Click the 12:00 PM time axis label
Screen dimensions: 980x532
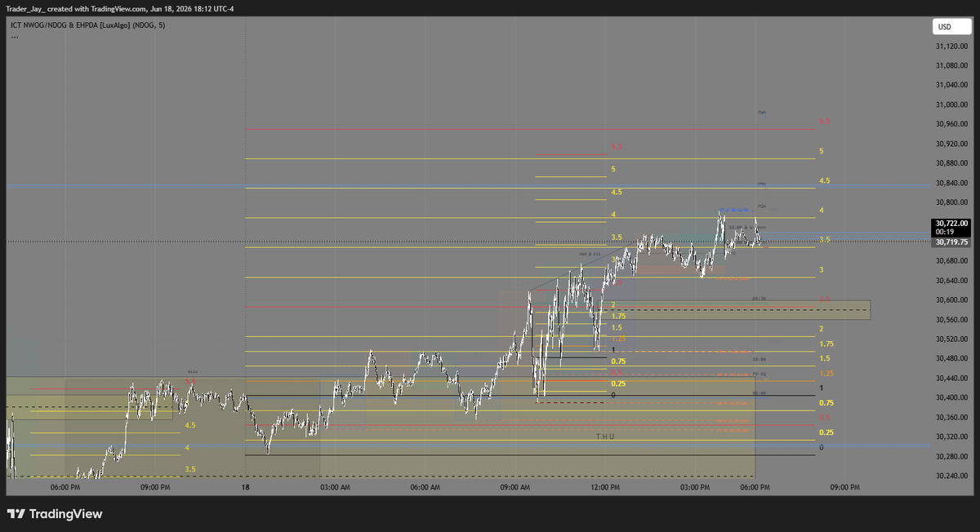pyautogui.click(x=605, y=487)
